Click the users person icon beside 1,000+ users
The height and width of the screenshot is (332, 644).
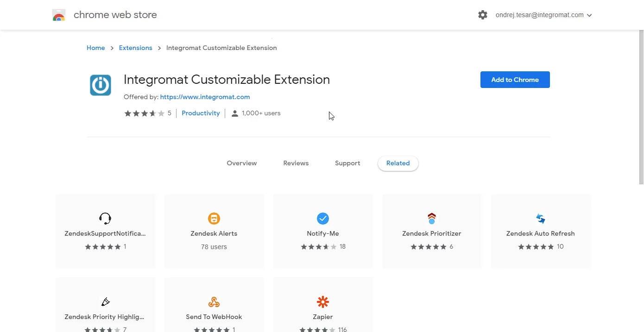(x=235, y=113)
